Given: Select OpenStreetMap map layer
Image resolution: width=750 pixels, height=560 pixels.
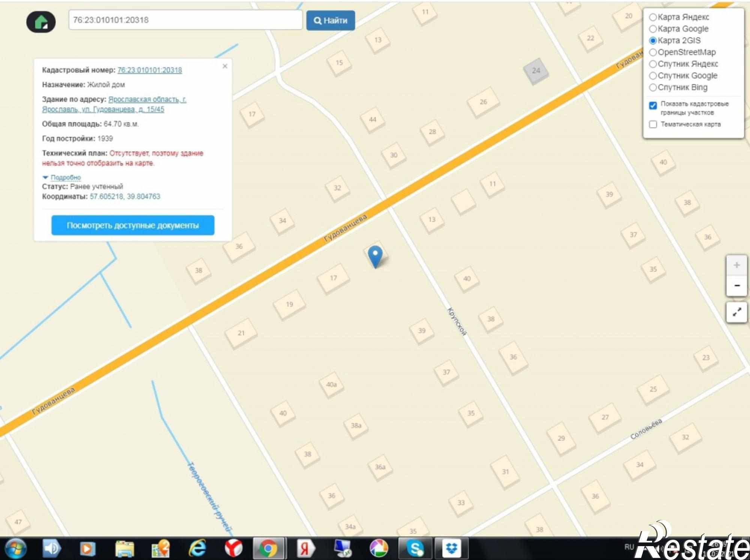Looking at the screenshot, I should click(x=653, y=52).
